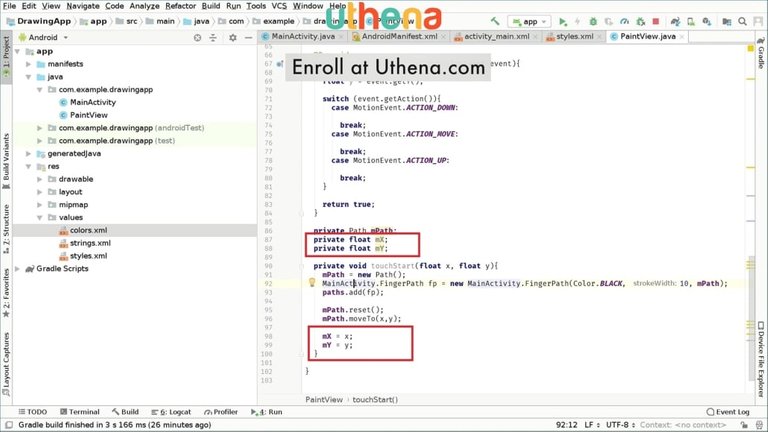Viewport: 768px width, 432px height.
Task: Switch to the styles.xml editor tab
Action: click(x=574, y=36)
